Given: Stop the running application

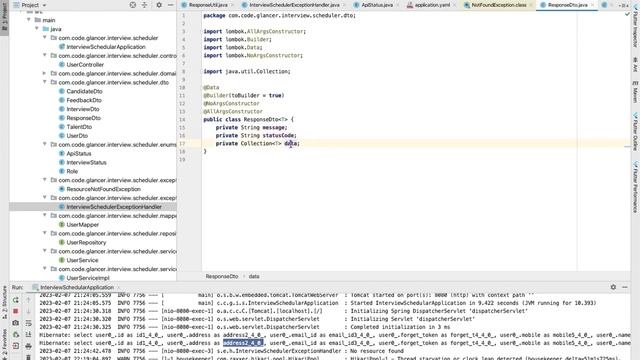Looking at the screenshot, I should coord(16,311).
